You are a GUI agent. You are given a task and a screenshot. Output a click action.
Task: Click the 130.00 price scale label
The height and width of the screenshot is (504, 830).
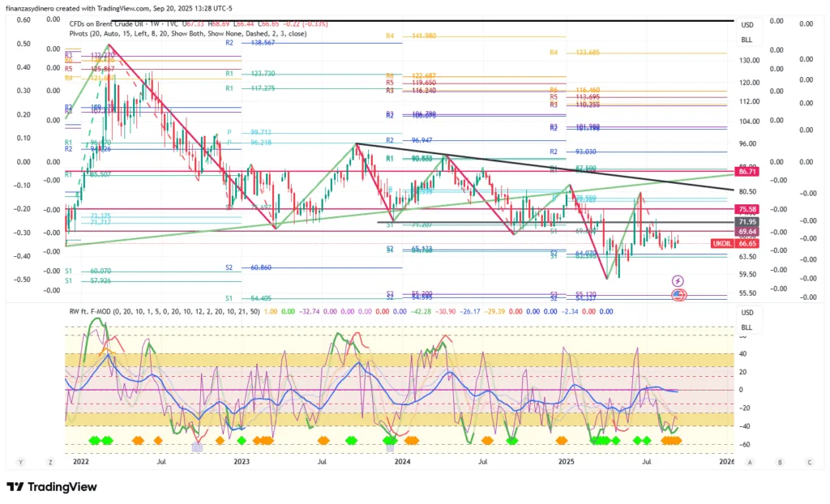pyautogui.click(x=749, y=60)
